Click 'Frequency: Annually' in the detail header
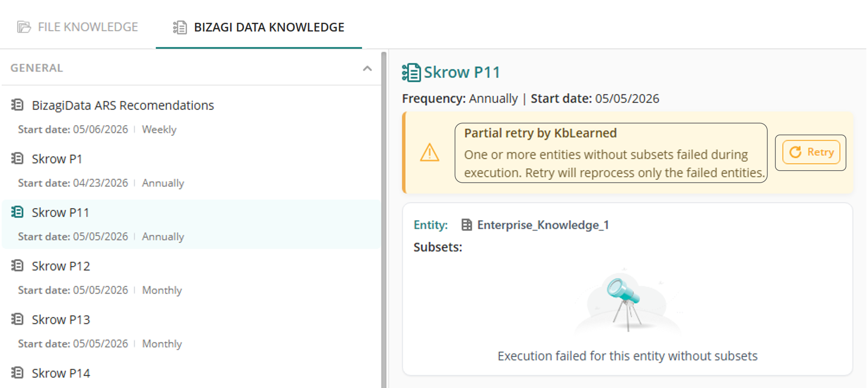This screenshot has width=868, height=388. coord(460,99)
